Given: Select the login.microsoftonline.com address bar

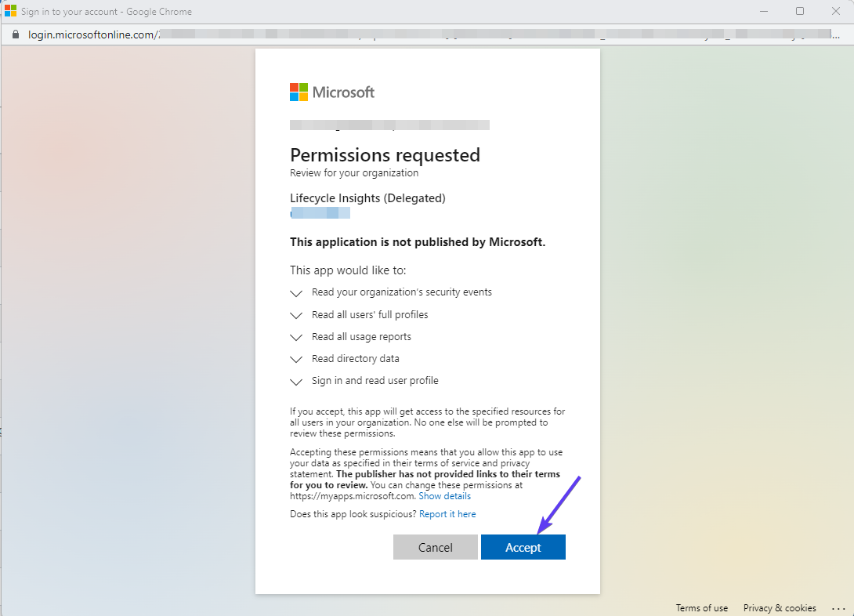Looking at the screenshot, I should point(426,34).
